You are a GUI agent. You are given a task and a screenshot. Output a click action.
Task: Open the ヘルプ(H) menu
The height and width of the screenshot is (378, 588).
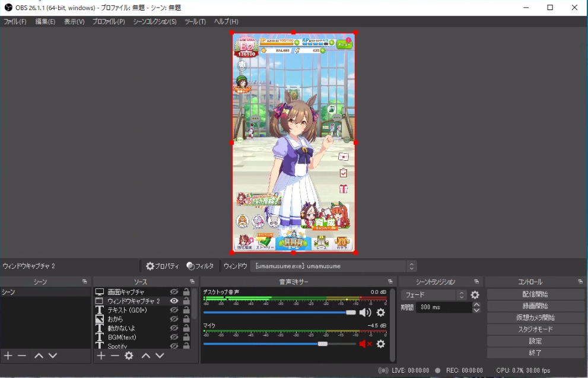tap(225, 22)
